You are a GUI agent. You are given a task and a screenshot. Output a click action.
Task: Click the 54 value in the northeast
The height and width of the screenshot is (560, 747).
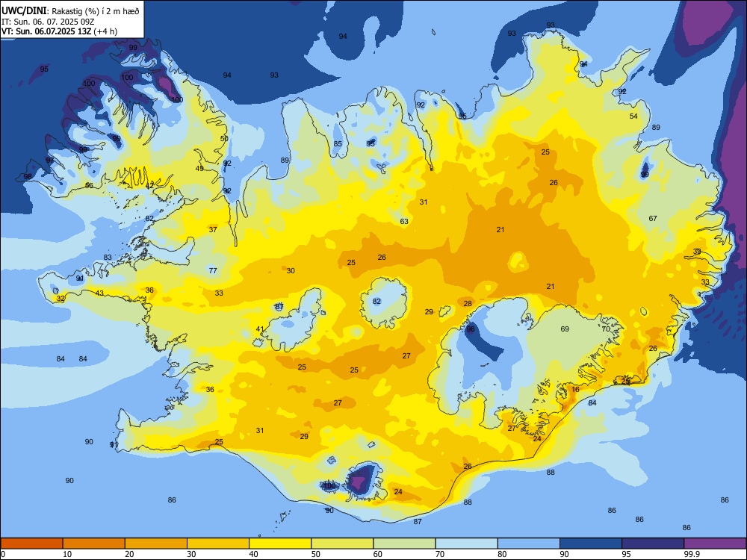click(x=633, y=116)
